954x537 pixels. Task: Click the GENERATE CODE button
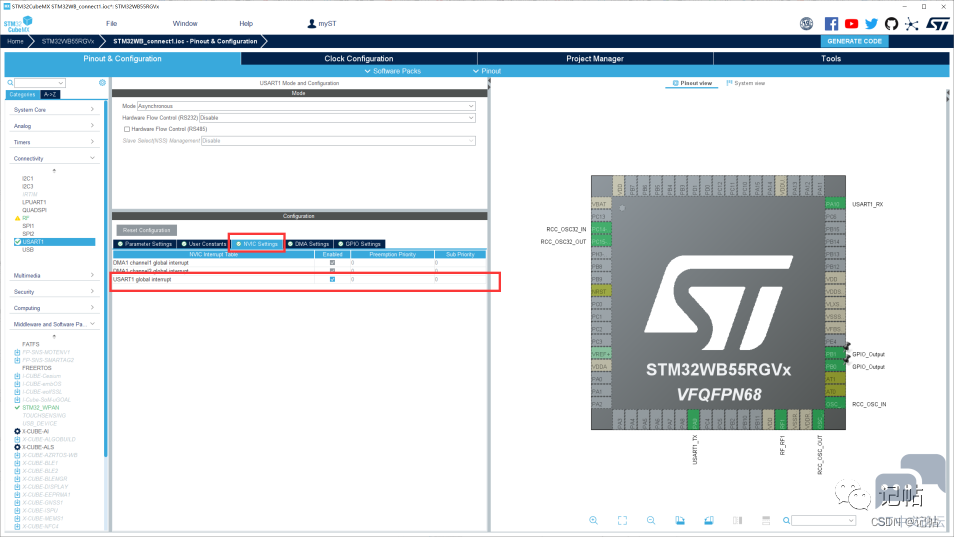coord(854,41)
